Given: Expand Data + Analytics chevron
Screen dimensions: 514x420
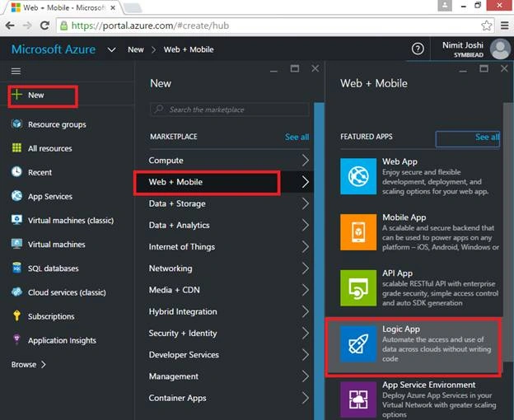Looking at the screenshot, I should point(305,225).
